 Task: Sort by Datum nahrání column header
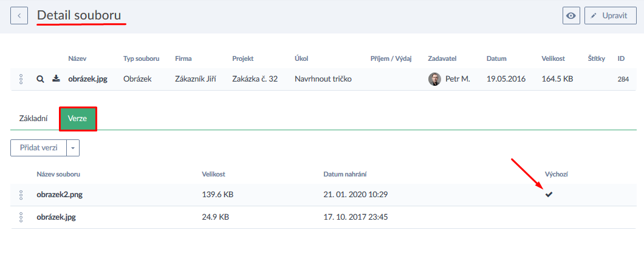point(344,175)
